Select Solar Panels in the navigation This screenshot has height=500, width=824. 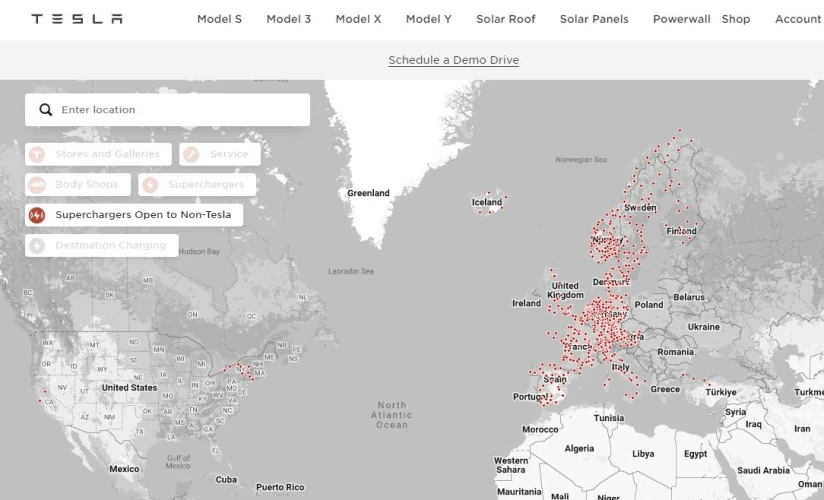click(x=594, y=19)
